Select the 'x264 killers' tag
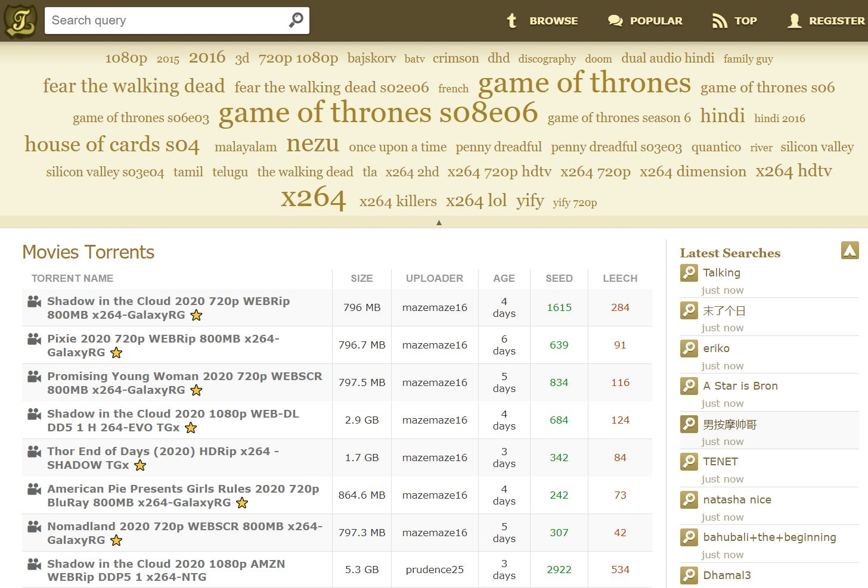Screen dimensions: 868x588 [398, 201]
